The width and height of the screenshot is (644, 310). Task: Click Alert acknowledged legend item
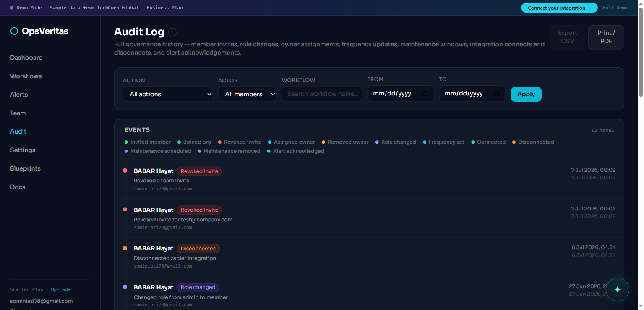pos(296,151)
